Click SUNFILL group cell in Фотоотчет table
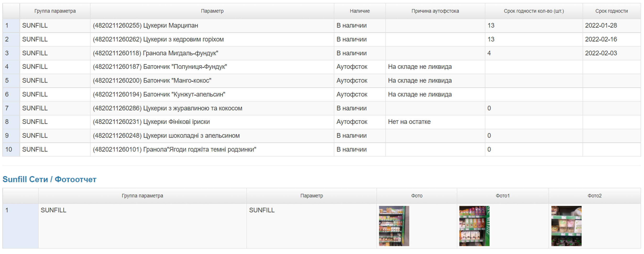The image size is (644, 254). 142,226
